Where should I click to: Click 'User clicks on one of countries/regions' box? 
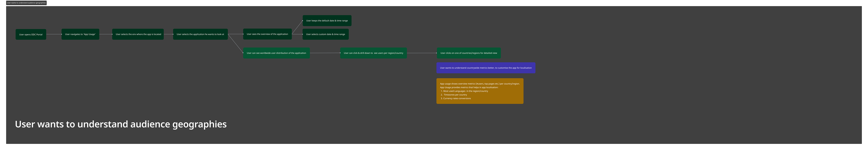pyautogui.click(x=469, y=53)
